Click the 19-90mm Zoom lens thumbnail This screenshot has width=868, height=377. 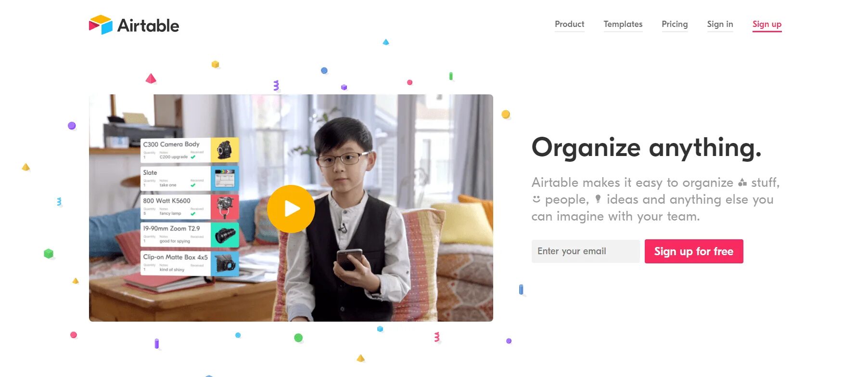pos(225,234)
